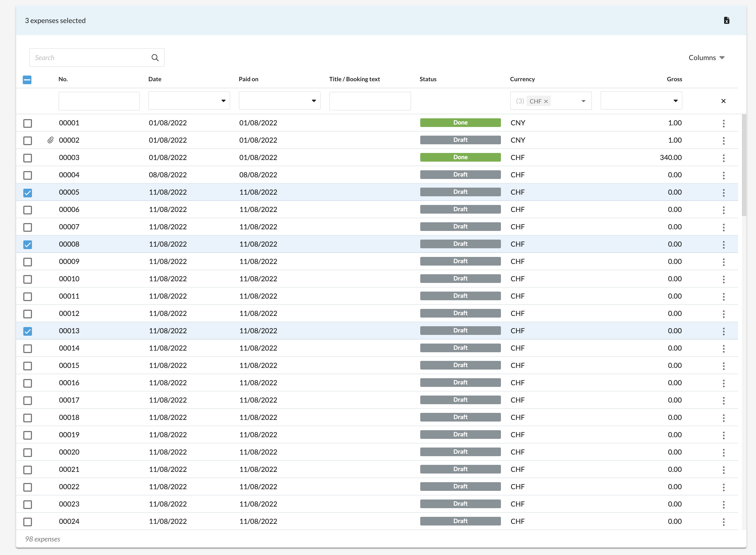Open three-dot menu for expense 00024
The height and width of the screenshot is (555, 756).
click(x=724, y=522)
